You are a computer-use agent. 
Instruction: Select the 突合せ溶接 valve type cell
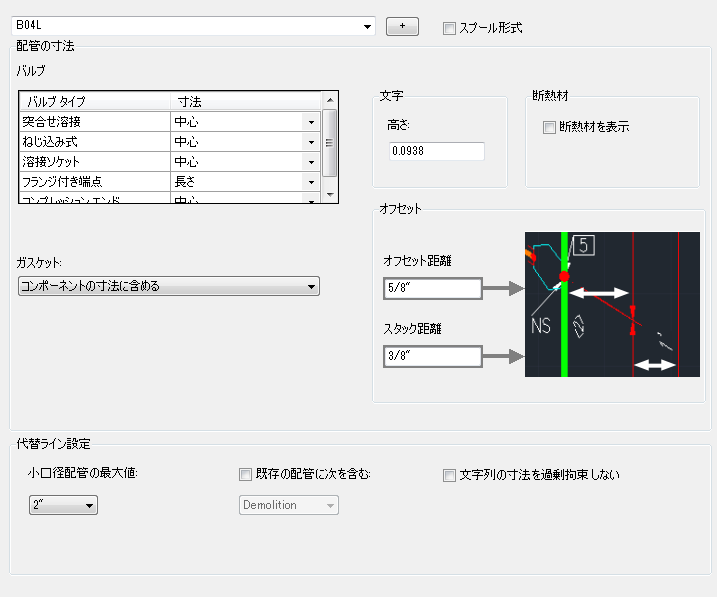click(x=95, y=122)
